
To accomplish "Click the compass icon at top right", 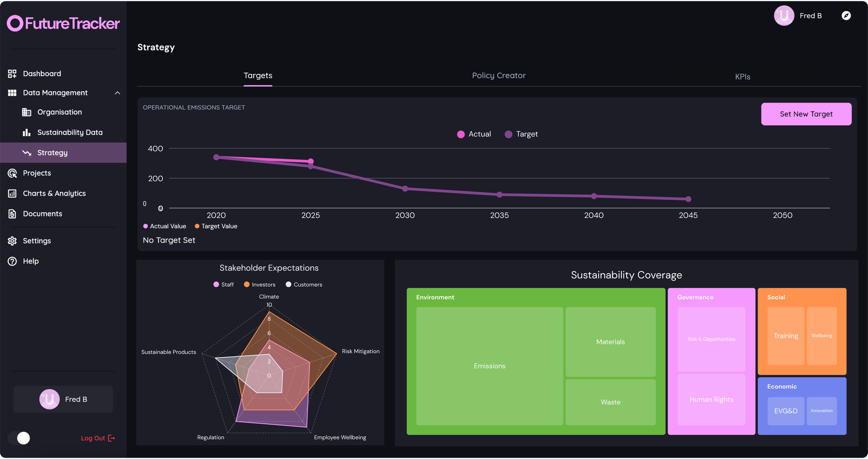I will [x=846, y=16].
